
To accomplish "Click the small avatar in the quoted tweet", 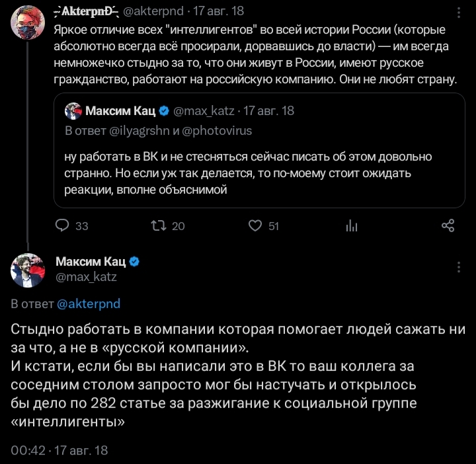I will click(73, 110).
